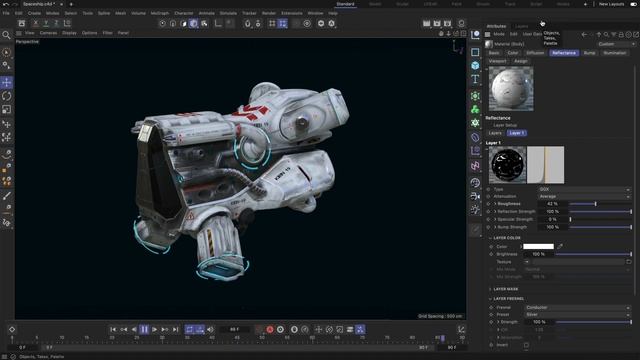This screenshot has height=360, width=640.
Task: Toggle Roughness animation keyframe dot
Action: tap(489, 204)
